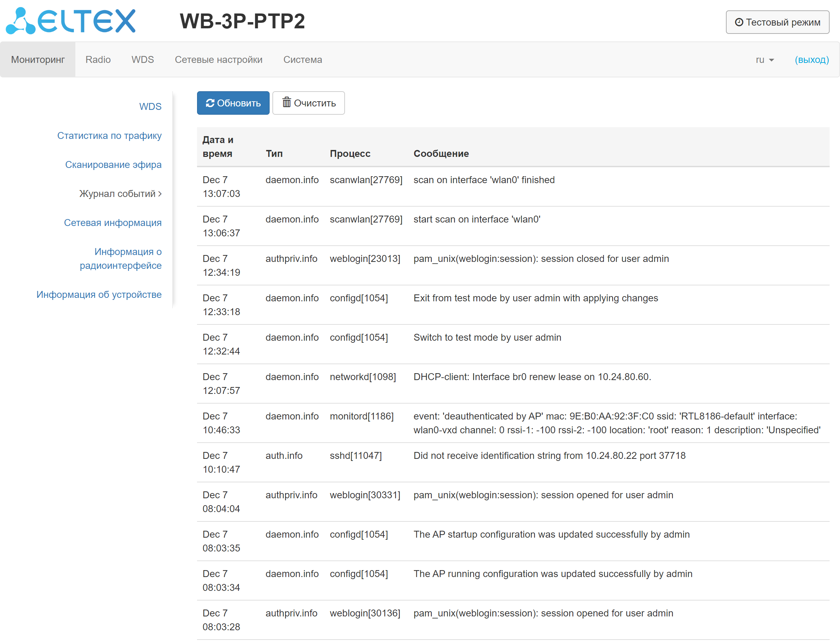The image size is (840, 642).
Task: Go to Сетевые настройки tab
Action: (x=218, y=60)
